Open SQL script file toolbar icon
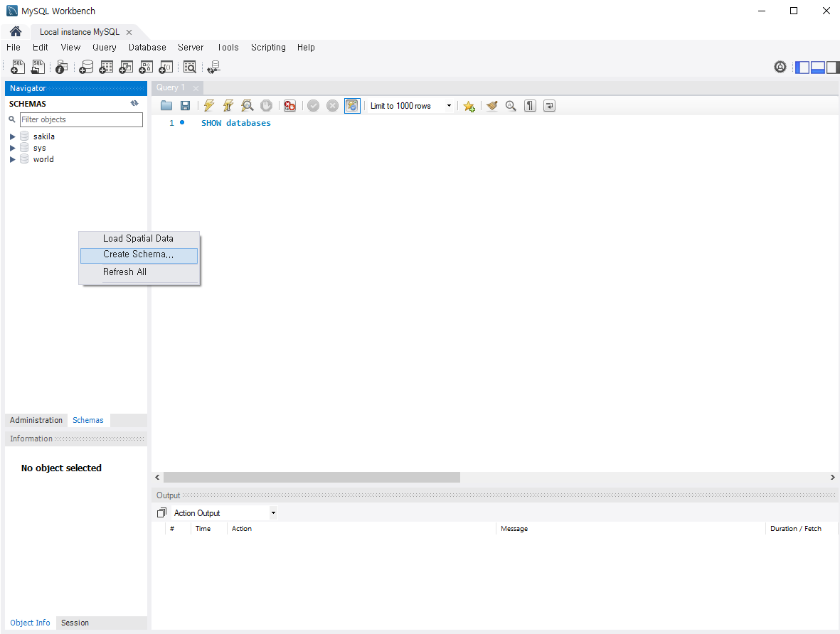Viewport: 840px width, 634px height. point(38,67)
